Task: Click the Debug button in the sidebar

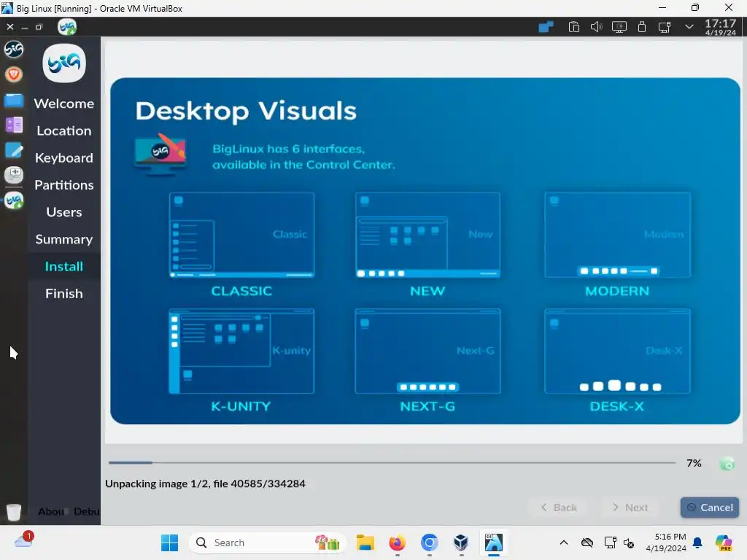Action: coord(87,511)
